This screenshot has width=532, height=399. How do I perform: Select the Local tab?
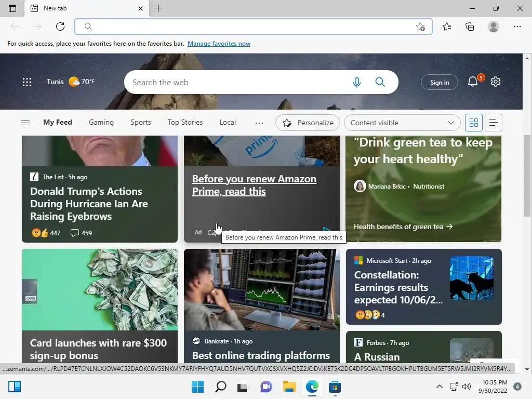tap(228, 123)
